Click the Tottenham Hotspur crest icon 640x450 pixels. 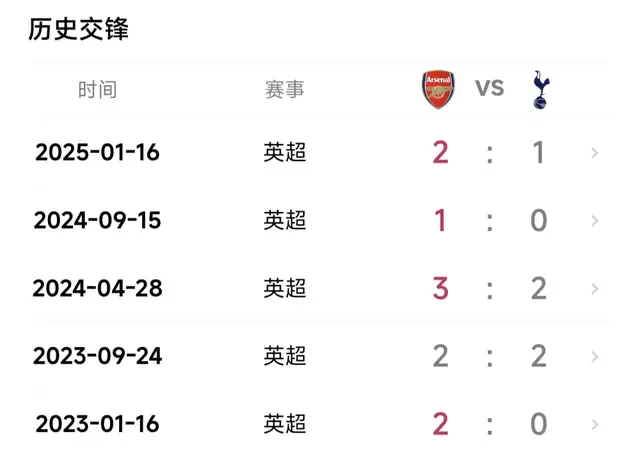pyautogui.click(x=540, y=89)
